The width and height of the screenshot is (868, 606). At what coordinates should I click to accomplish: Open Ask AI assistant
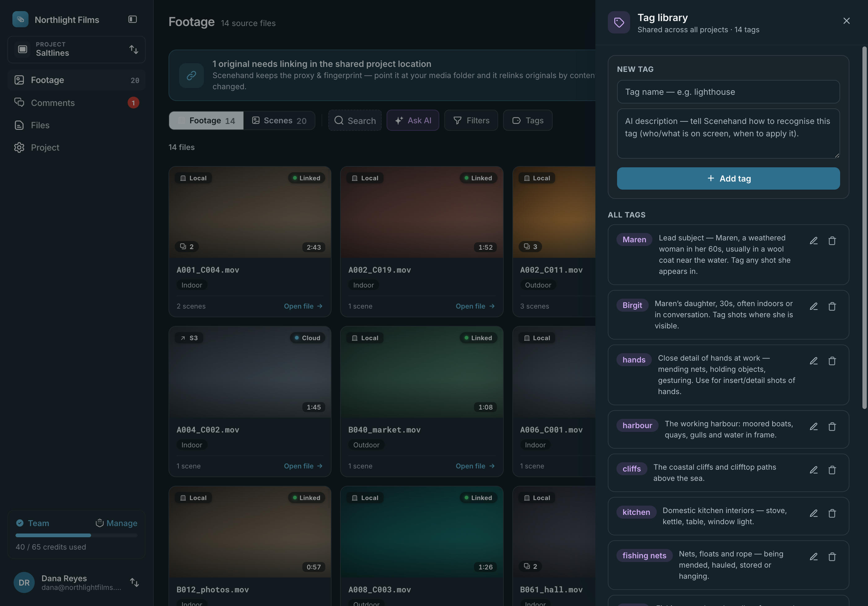coord(413,121)
